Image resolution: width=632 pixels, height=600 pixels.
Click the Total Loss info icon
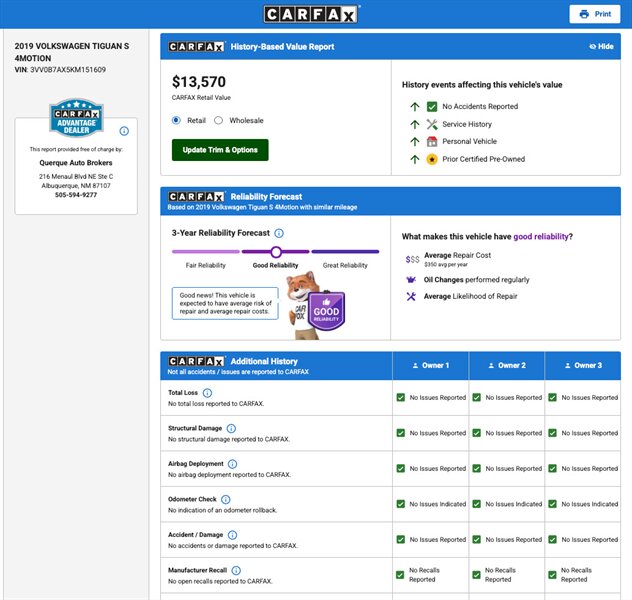pos(207,392)
